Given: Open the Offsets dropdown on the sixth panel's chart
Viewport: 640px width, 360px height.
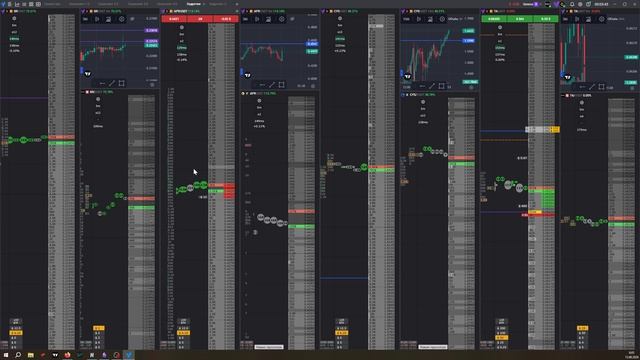Looking at the screenshot, I should pyautogui.click(x=455, y=19).
